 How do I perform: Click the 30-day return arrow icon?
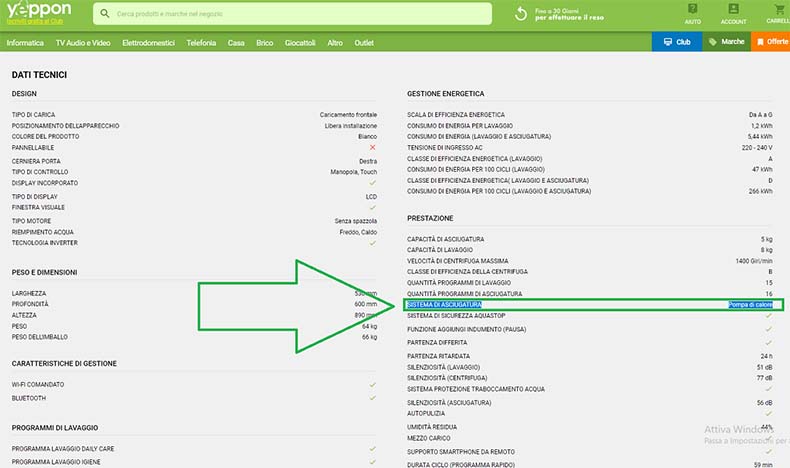point(521,14)
